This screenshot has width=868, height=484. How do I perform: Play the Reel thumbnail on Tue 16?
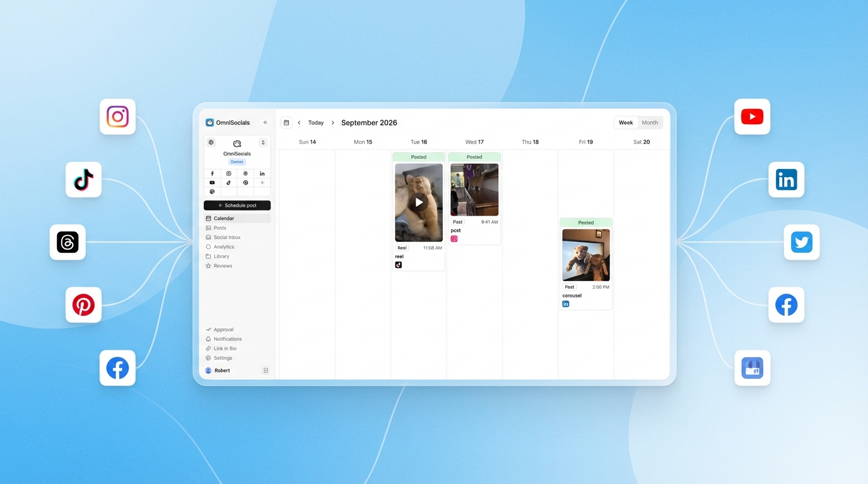[x=418, y=202]
